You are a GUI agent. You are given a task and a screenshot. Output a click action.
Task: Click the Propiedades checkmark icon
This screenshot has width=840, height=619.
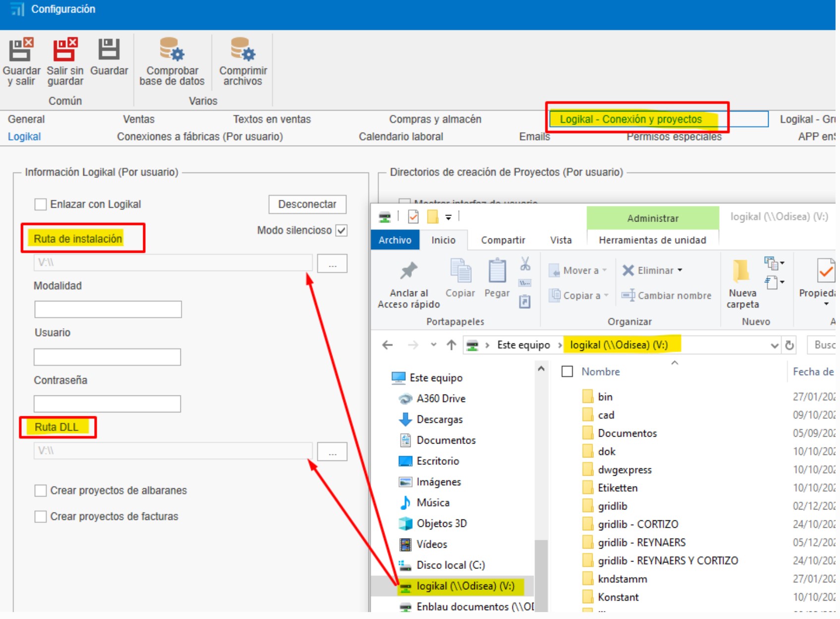coord(826,271)
